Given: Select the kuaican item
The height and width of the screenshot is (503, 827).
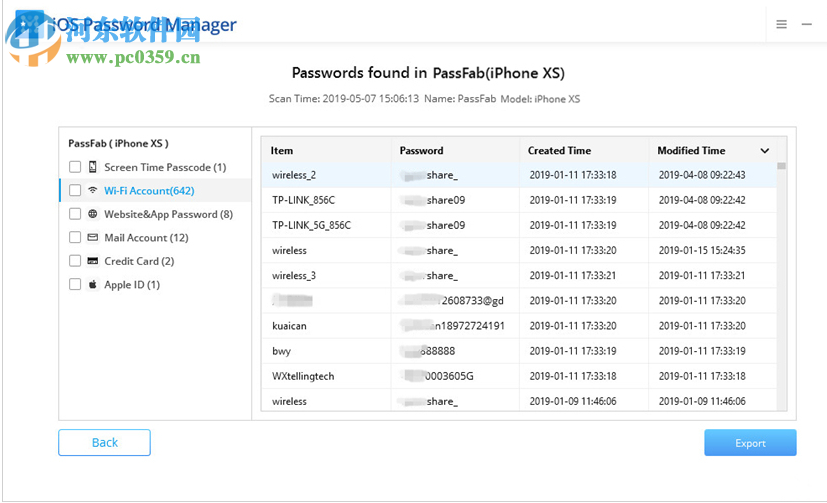Looking at the screenshot, I should tap(289, 326).
